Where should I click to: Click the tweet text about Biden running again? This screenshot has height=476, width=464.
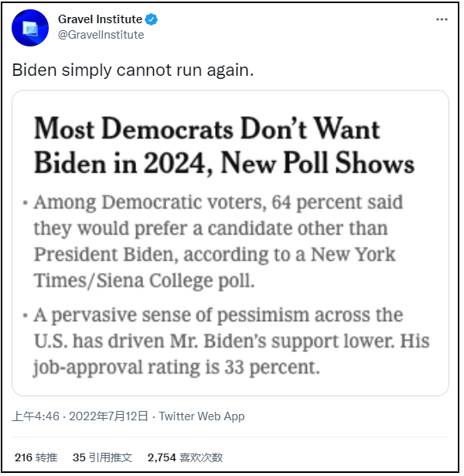tap(133, 70)
